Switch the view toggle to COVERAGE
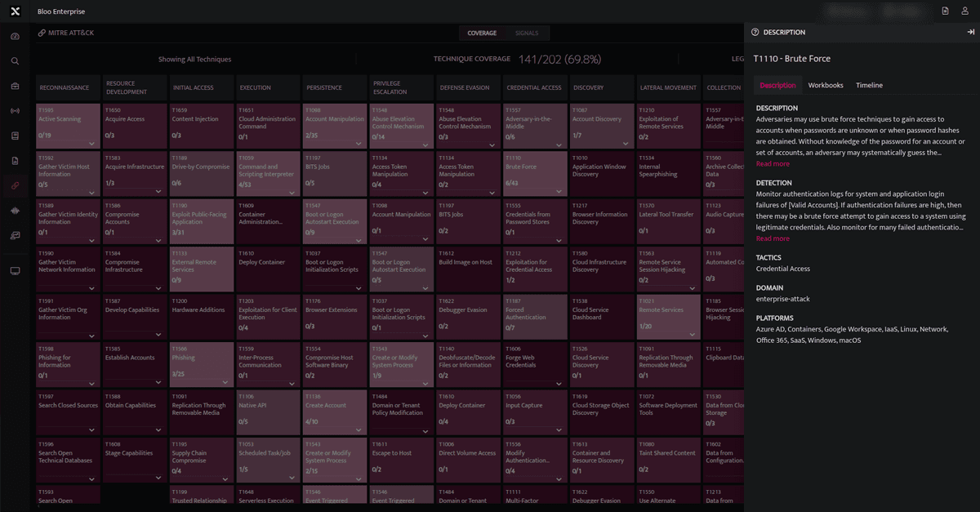The height and width of the screenshot is (512, 980). coord(482,33)
